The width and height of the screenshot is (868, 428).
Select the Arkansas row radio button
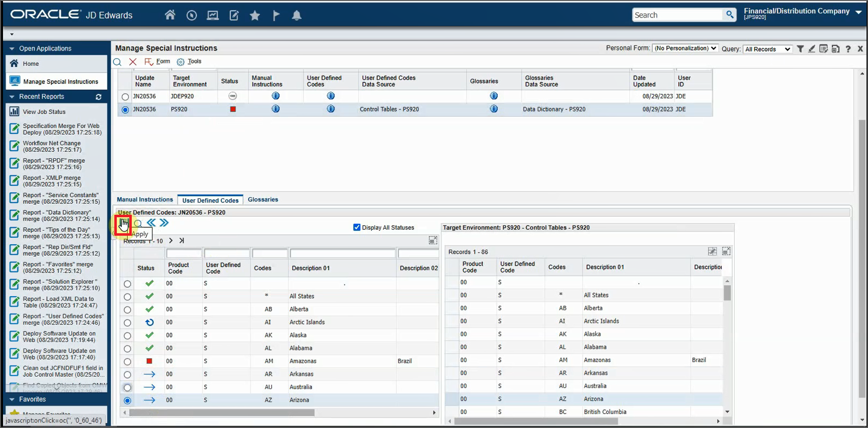[127, 375]
